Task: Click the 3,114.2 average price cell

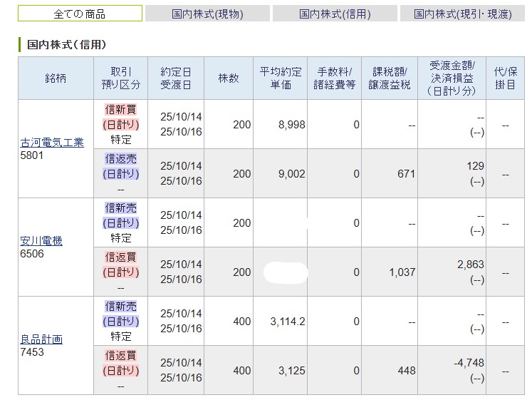Action: [x=288, y=322]
